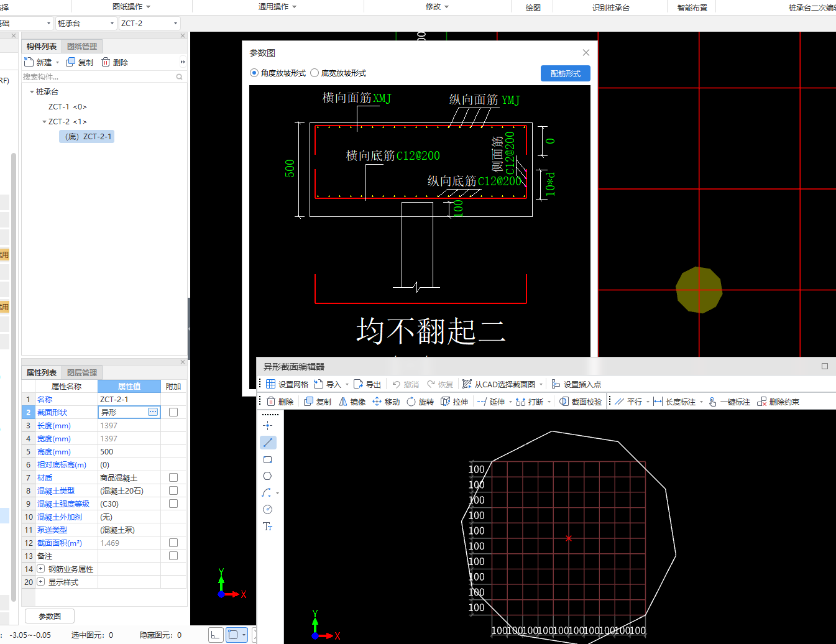Image resolution: width=836 pixels, height=644 pixels.
Task: Open the 图纸操作 menu
Action: coord(131,7)
